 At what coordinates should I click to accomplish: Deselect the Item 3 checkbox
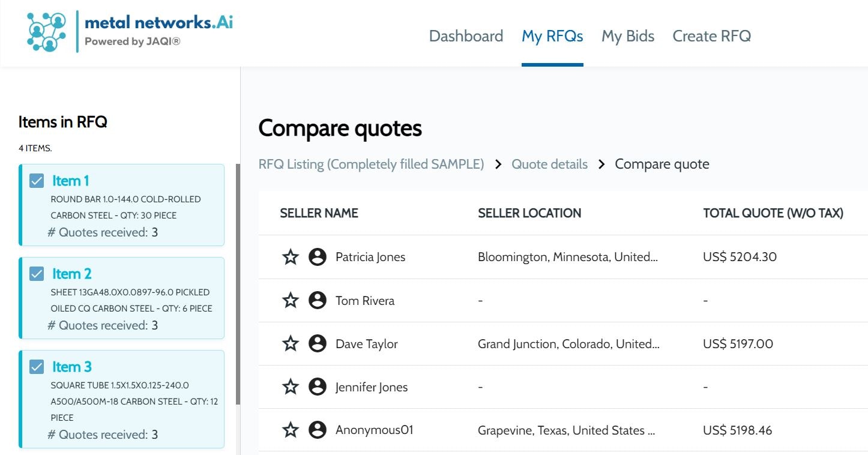tap(37, 367)
